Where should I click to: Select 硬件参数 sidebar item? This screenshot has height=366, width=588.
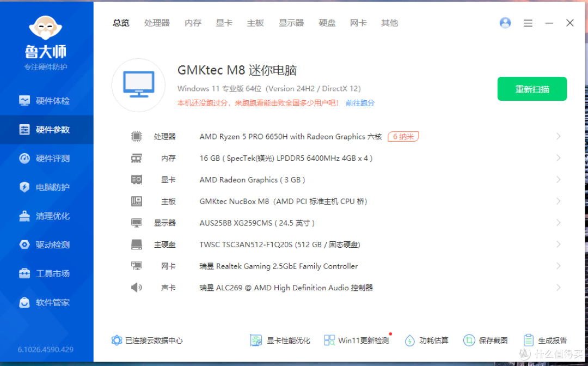pyautogui.click(x=46, y=130)
